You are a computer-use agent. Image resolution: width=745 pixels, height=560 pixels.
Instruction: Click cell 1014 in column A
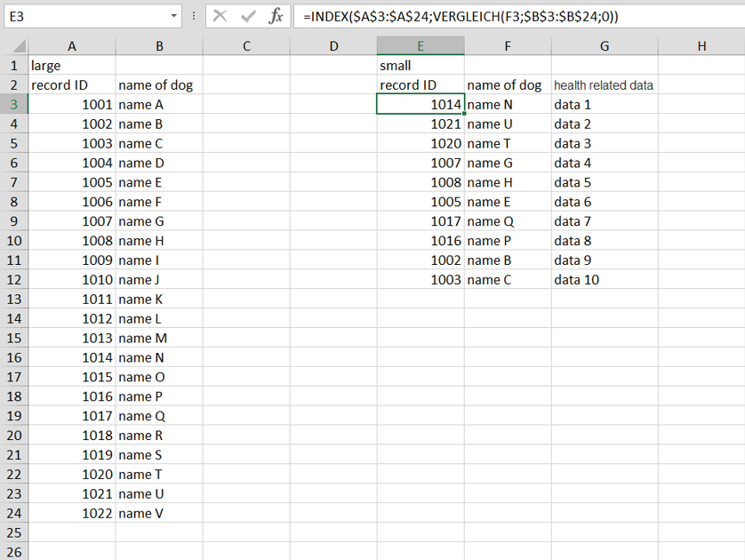click(72, 357)
